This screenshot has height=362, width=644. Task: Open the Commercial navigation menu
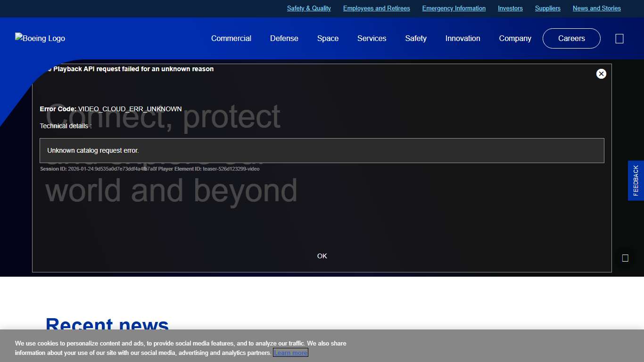pyautogui.click(x=231, y=38)
